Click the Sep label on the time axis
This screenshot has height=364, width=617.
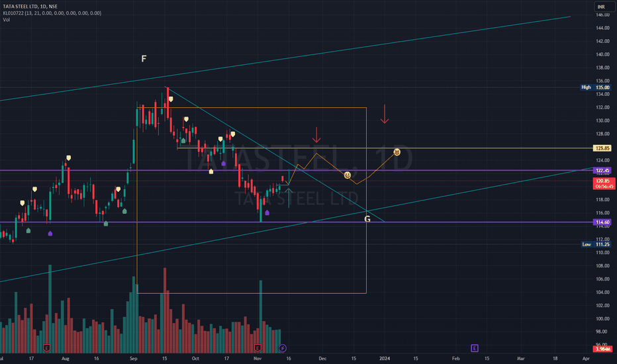click(x=133, y=359)
